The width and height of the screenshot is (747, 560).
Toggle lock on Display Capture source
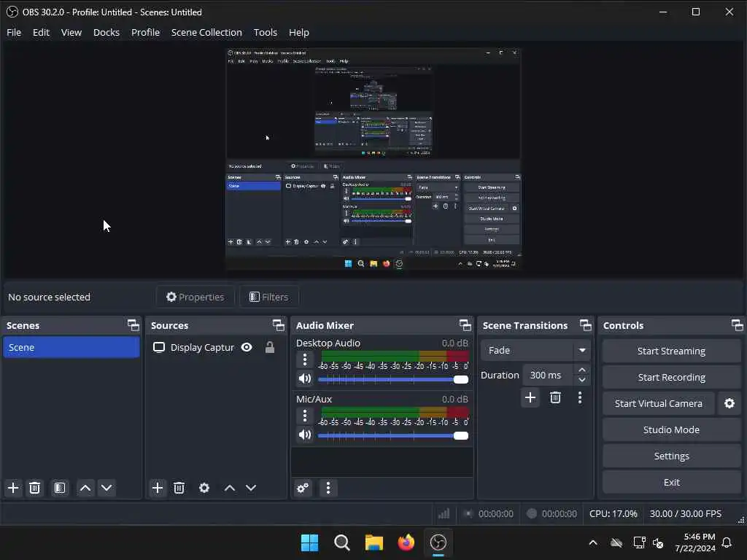point(270,347)
